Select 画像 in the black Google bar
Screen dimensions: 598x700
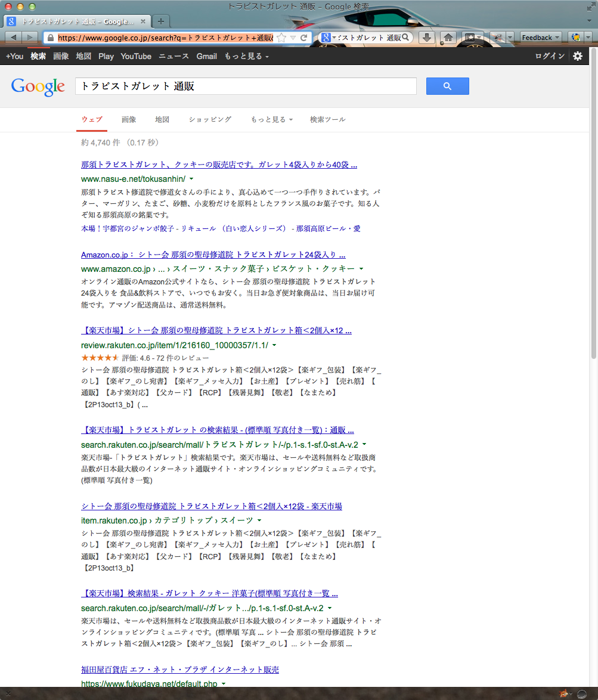click(61, 56)
